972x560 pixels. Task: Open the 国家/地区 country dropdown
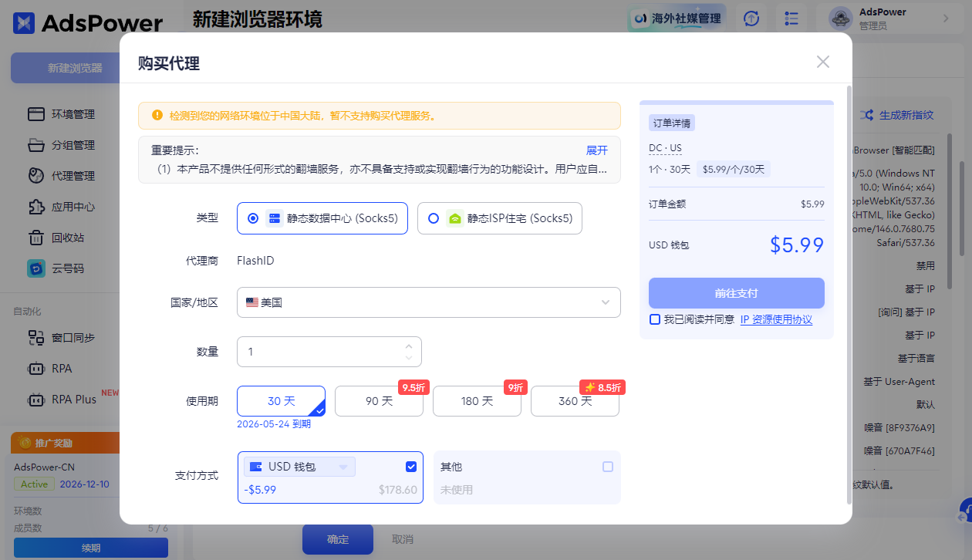[x=603, y=302]
